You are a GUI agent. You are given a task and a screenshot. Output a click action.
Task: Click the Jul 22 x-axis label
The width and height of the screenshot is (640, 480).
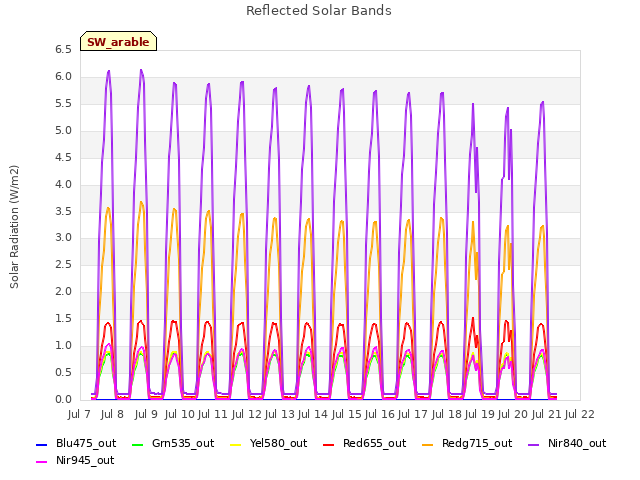(x=580, y=414)
